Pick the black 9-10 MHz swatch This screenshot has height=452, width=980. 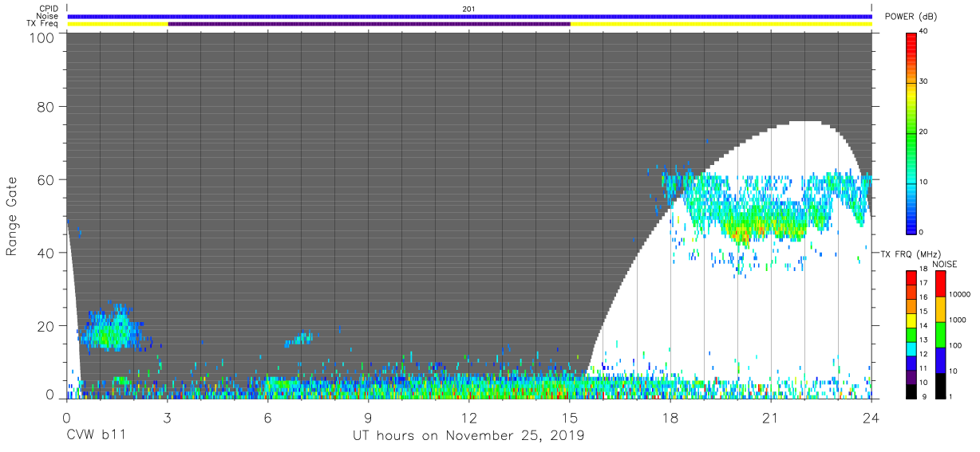click(x=911, y=390)
